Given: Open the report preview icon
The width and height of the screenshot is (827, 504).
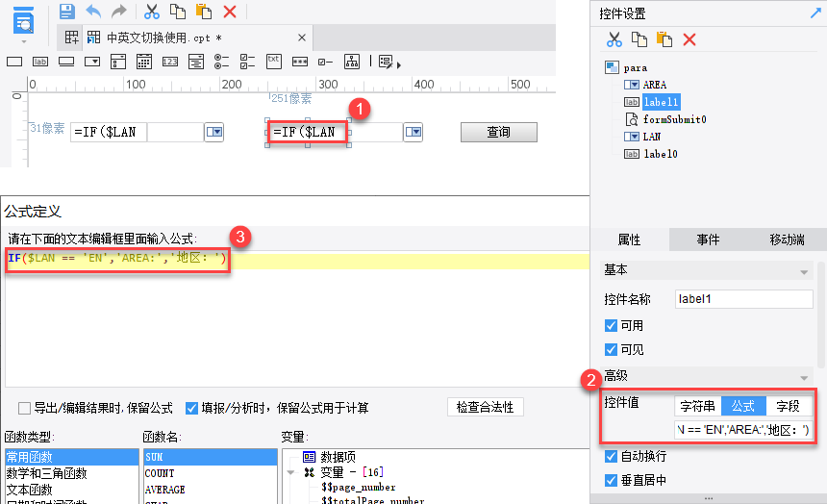Looking at the screenshot, I should (23, 19).
